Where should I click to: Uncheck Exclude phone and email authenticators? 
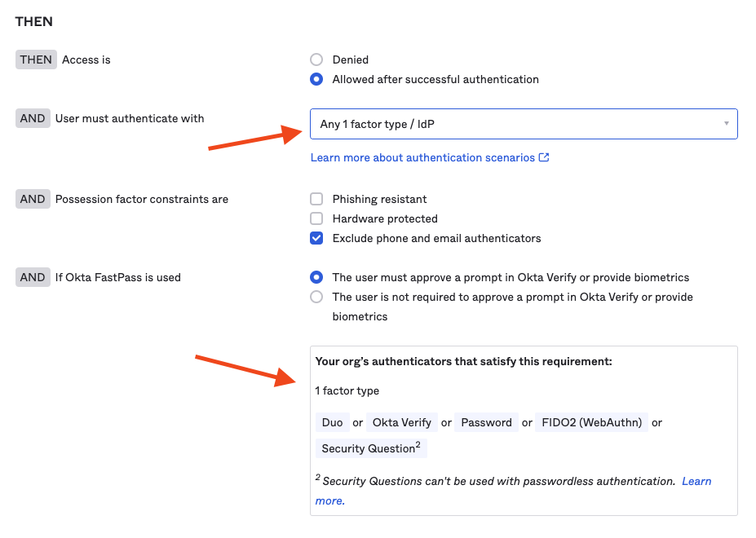tap(316, 239)
